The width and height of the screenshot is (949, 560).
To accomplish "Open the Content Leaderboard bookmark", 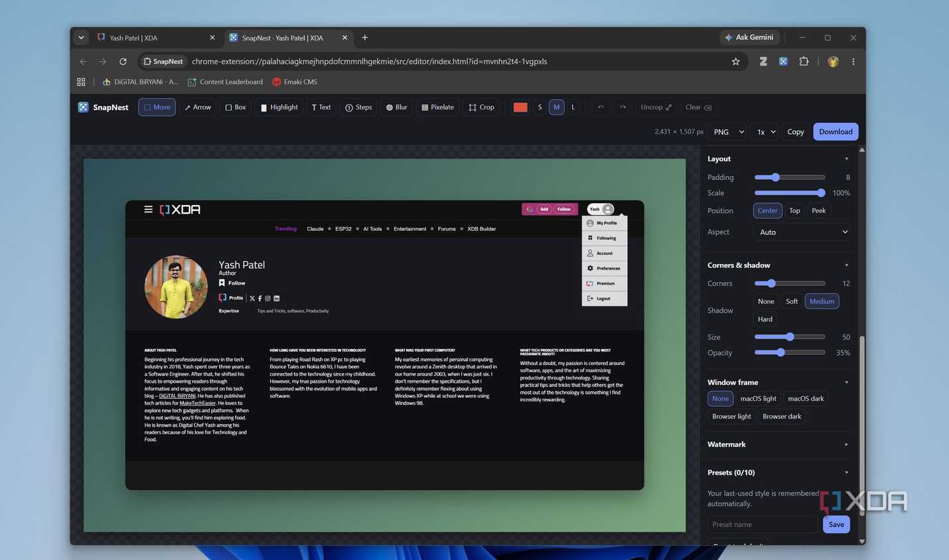I will 226,82.
